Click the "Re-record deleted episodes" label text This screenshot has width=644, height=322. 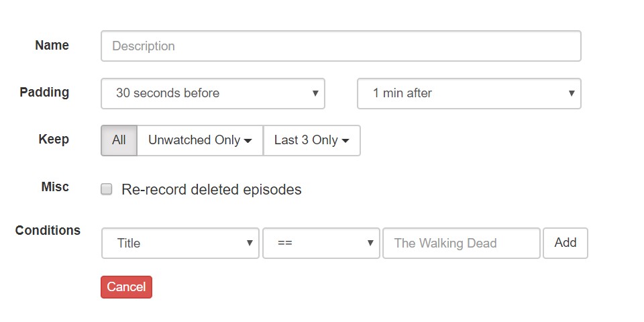pyautogui.click(x=211, y=190)
